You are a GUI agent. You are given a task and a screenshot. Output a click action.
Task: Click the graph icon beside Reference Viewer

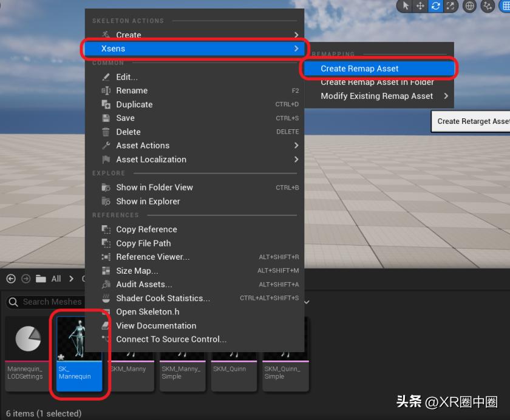click(106, 257)
